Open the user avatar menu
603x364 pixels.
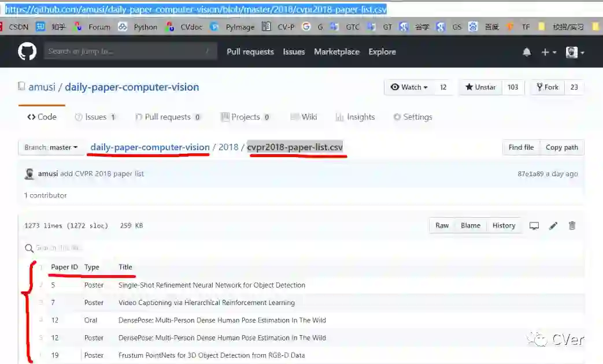pos(575,52)
